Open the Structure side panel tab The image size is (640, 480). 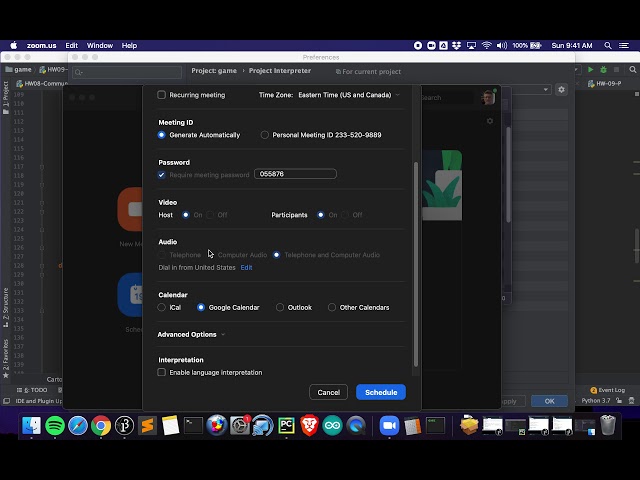click(6, 307)
